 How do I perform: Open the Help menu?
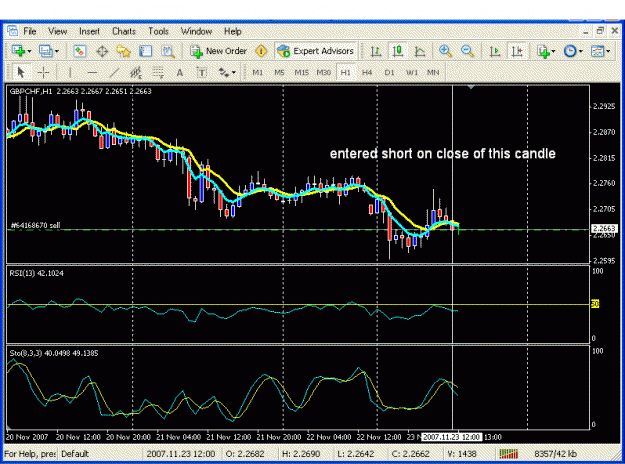tap(232, 31)
